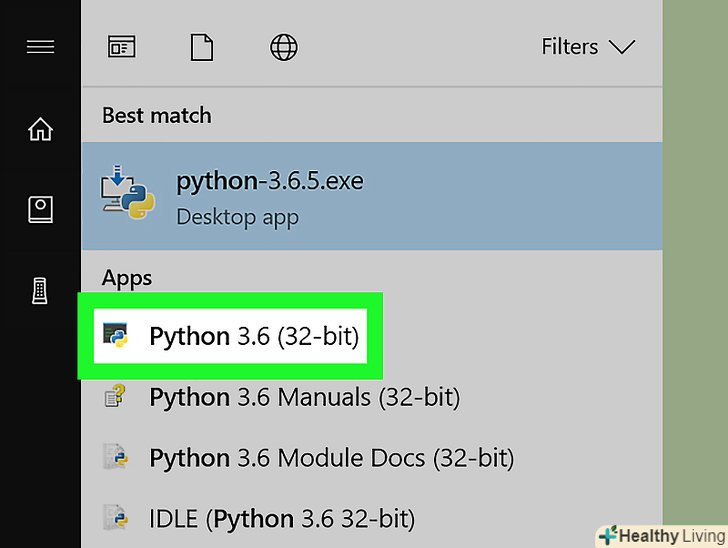This screenshot has width=728, height=548.
Task: Click the Home icon in the sidebar
Action: 40,129
